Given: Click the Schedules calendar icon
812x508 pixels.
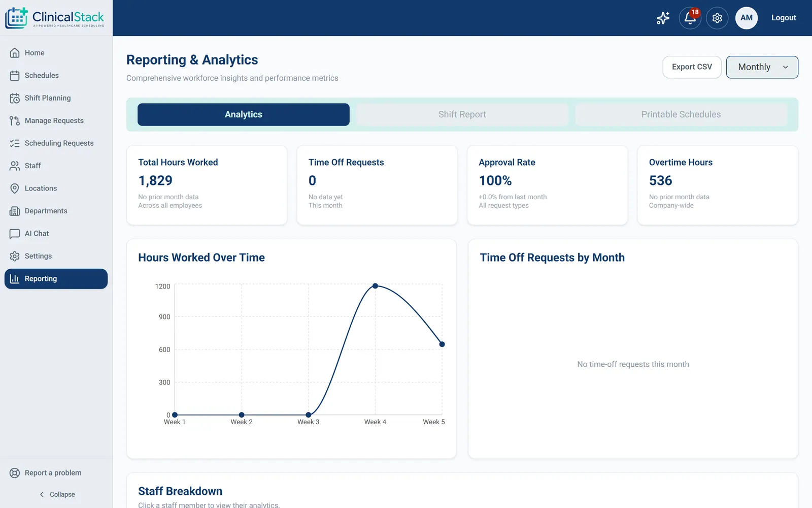Looking at the screenshot, I should 15,75.
